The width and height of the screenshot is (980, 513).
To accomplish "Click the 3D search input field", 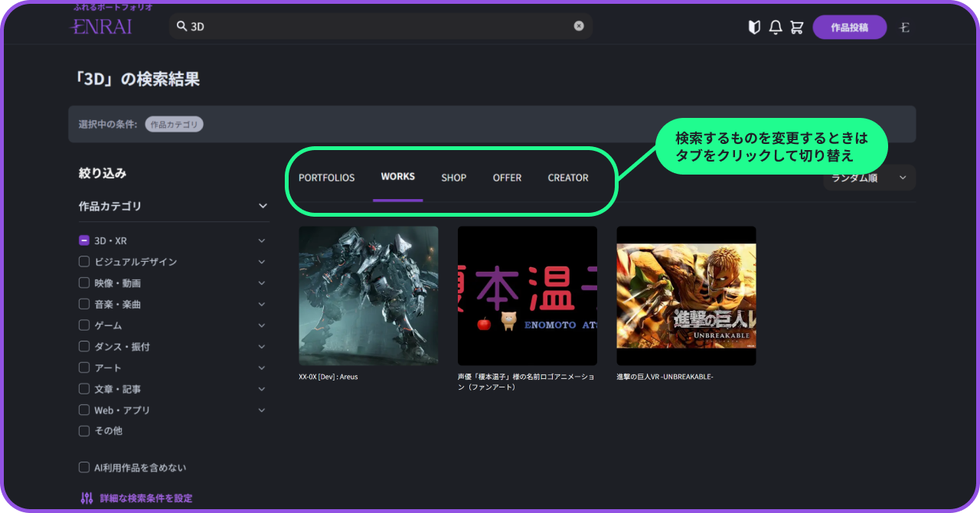I will tap(375, 26).
